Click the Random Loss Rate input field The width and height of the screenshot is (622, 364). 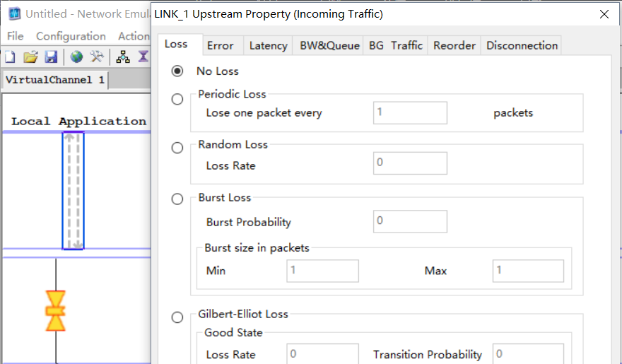[410, 163]
